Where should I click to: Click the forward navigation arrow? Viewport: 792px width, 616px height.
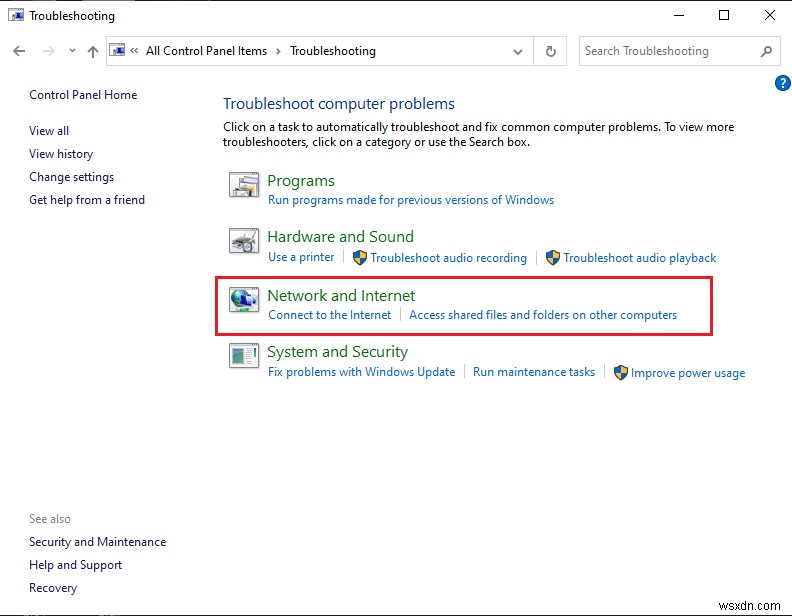(48, 51)
